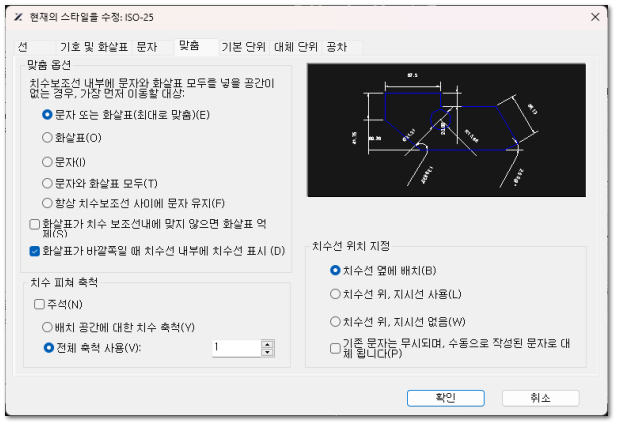The image size is (617, 425).
Task: Select the 맞춤 tab
Action: pos(196,46)
